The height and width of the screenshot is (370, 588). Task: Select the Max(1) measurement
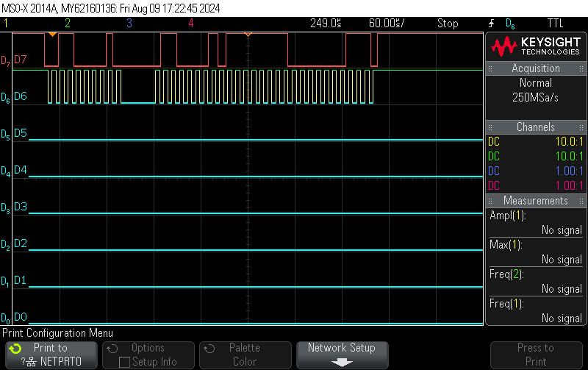click(x=536, y=252)
